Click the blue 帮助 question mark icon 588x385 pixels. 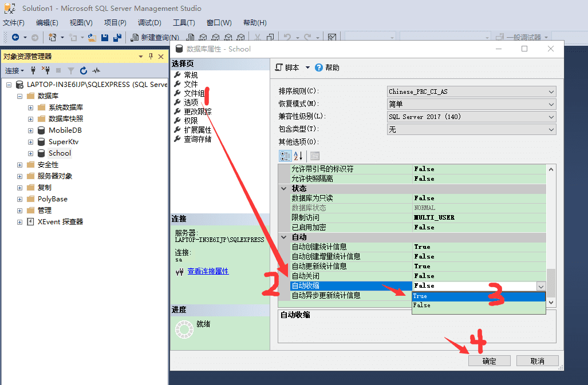pyautogui.click(x=319, y=68)
